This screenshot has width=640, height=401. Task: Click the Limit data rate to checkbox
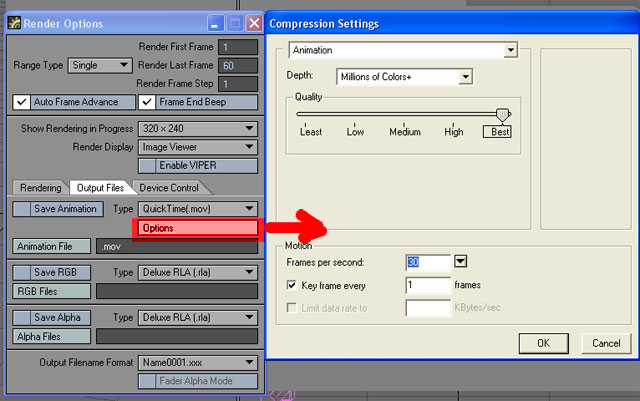point(291,307)
